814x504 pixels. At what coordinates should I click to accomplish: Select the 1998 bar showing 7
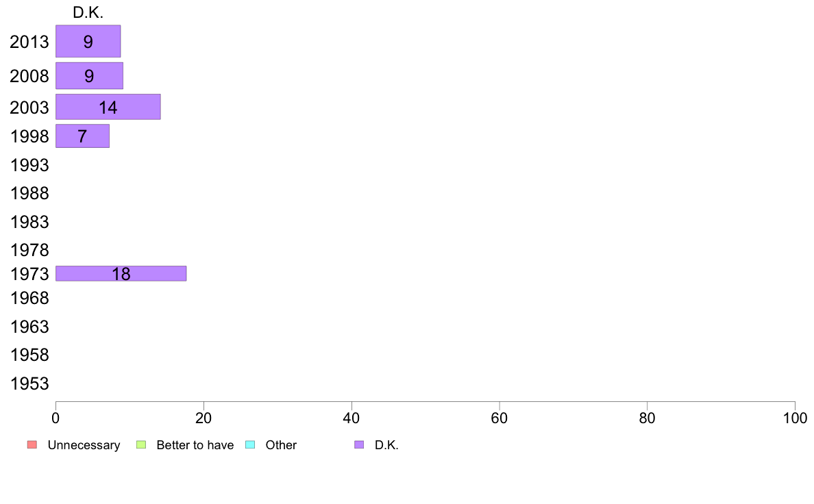click(82, 136)
